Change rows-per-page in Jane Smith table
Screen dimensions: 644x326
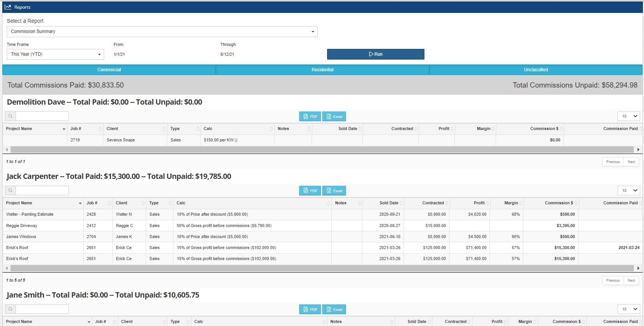(x=629, y=309)
